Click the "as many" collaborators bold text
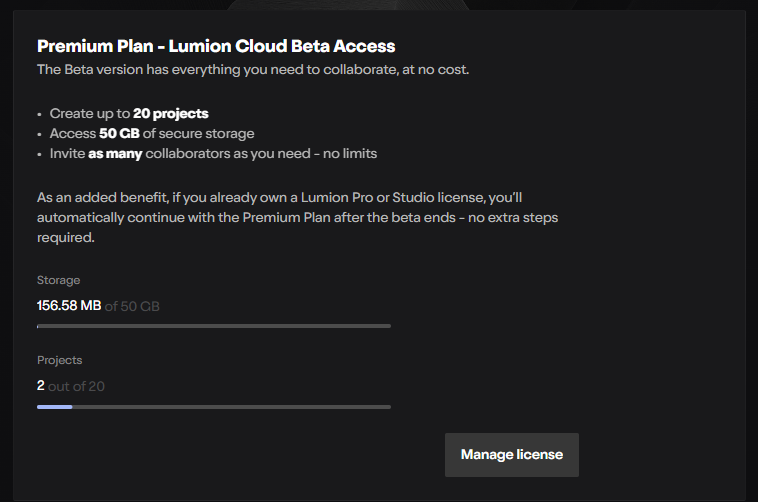The width and height of the screenshot is (758, 502). pyautogui.click(x=114, y=153)
